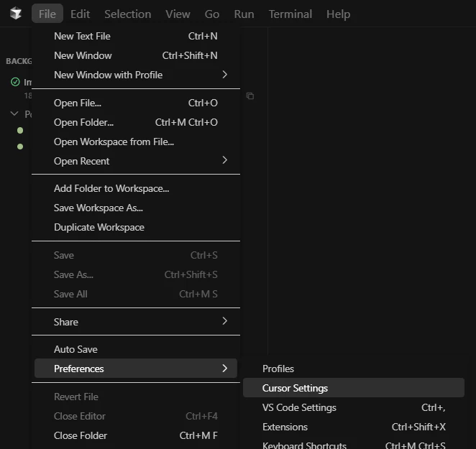Image resolution: width=476 pixels, height=449 pixels.
Task: Click the Save As... entry
Action: coord(136,274)
